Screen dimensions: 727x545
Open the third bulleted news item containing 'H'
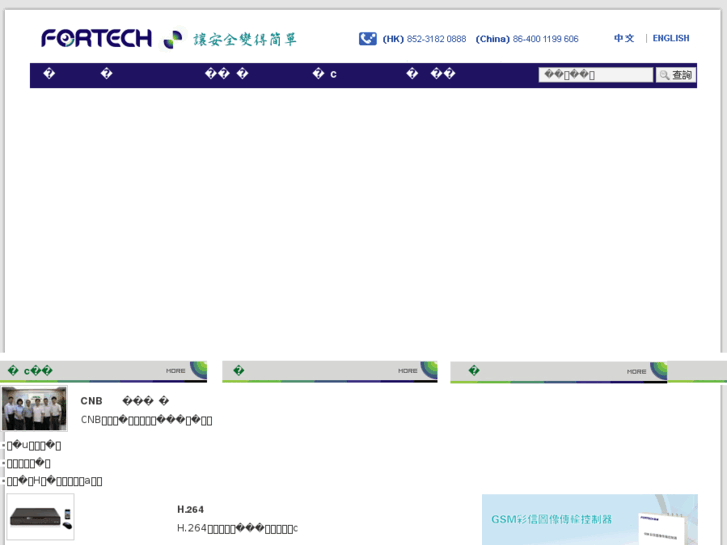[54, 481]
